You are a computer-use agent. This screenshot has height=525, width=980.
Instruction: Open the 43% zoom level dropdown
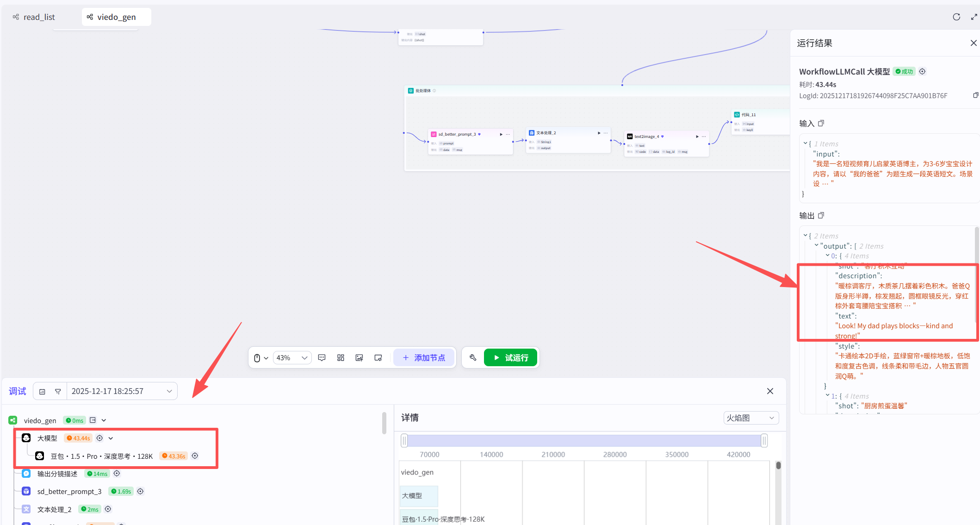(292, 358)
